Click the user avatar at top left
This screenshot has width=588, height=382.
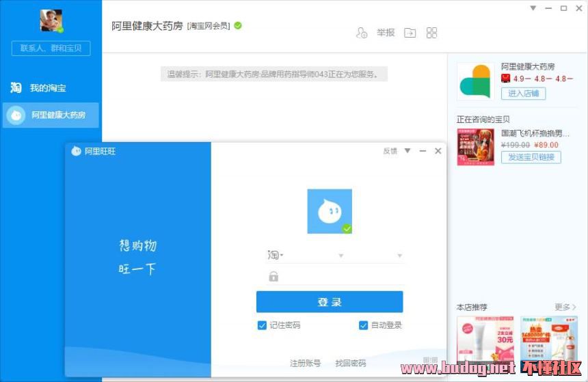[51, 21]
